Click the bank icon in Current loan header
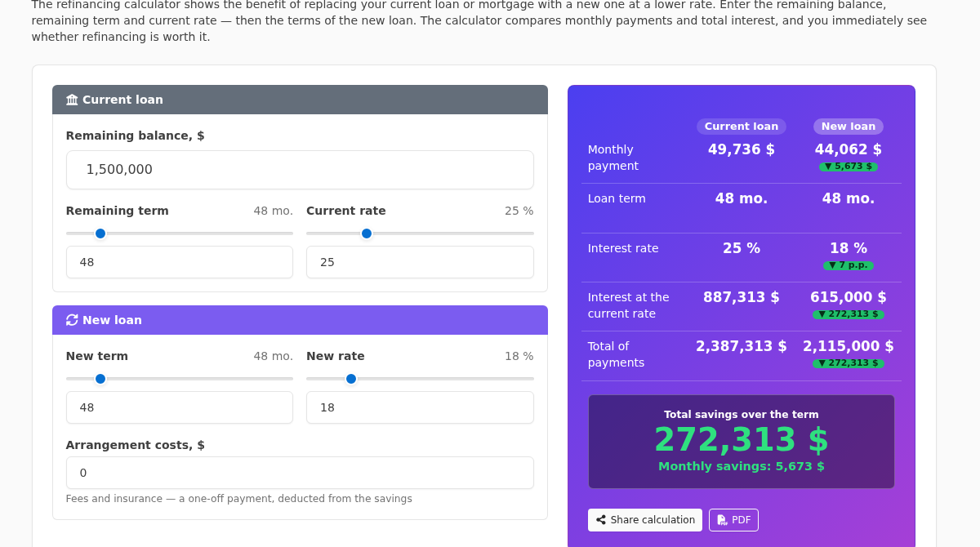Image resolution: width=980 pixels, height=547 pixels. tap(72, 100)
